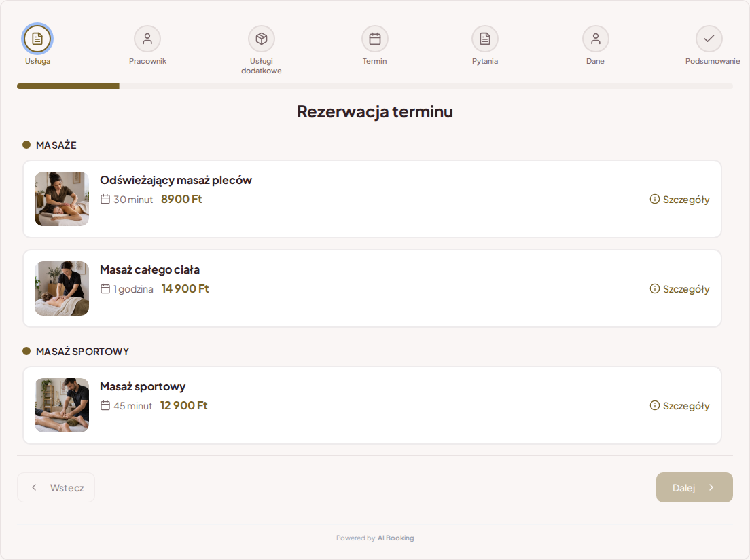Click calendar icon next to 45 minut
The height and width of the screenshot is (560, 750).
pyautogui.click(x=105, y=405)
